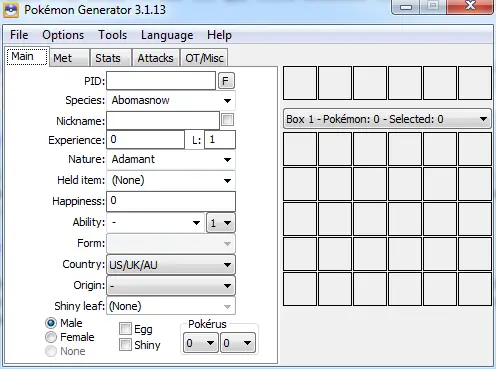Viewport: 496px width, 369px height.
Task: Click the F button next to PID
Action: [x=226, y=81]
